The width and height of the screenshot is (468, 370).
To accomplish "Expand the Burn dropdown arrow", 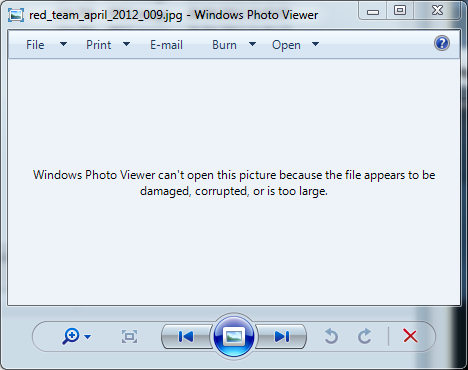I will pyautogui.click(x=252, y=44).
